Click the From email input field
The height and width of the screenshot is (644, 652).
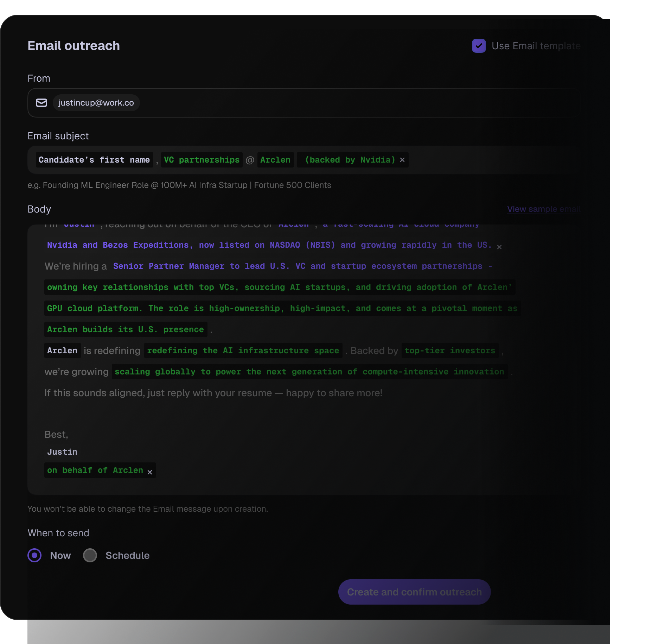(352, 103)
